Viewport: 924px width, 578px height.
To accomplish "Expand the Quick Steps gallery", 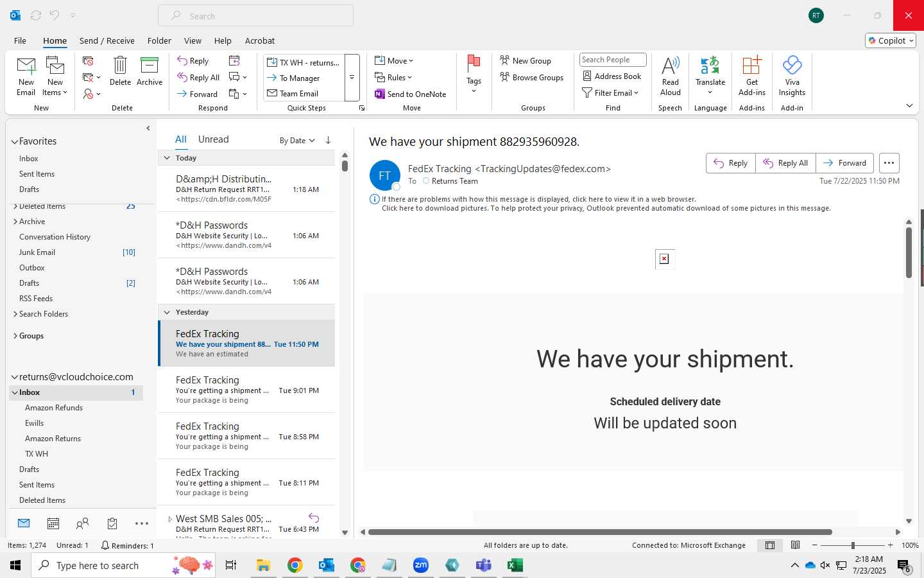I will click(x=352, y=78).
